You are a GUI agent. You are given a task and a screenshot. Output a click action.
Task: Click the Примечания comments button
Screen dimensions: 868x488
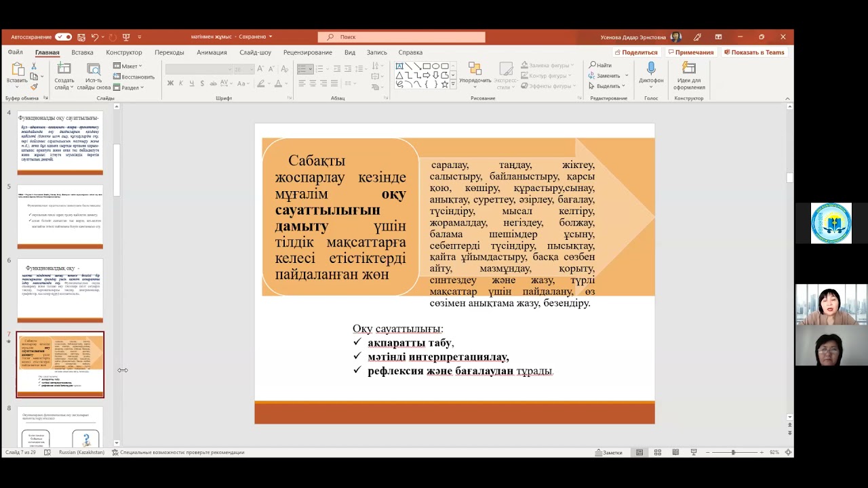click(x=690, y=52)
